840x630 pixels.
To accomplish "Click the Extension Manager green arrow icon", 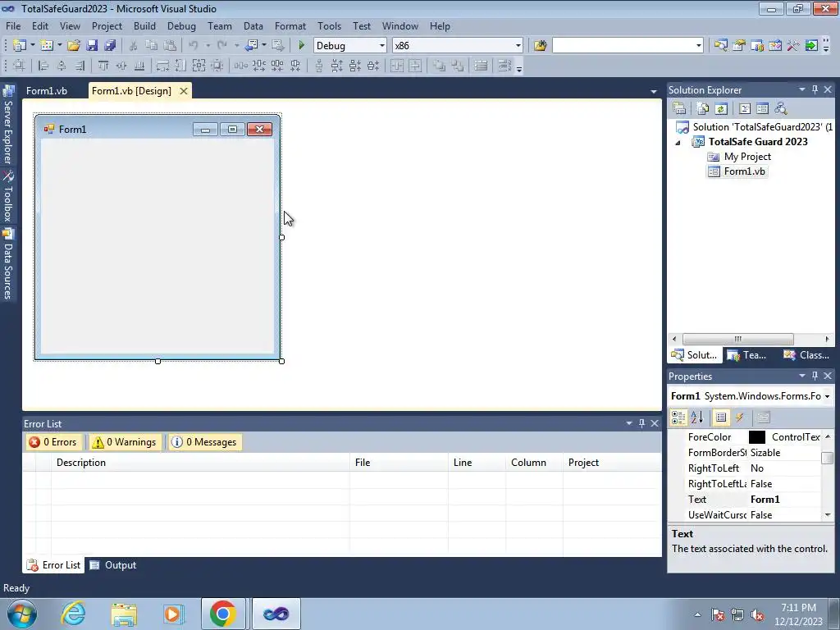I will (x=811, y=46).
